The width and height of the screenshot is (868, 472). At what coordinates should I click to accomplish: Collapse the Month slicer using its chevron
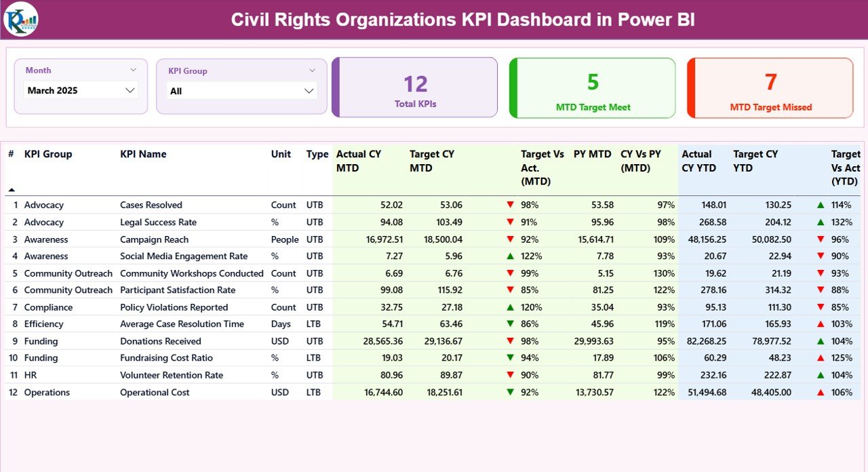[135, 70]
